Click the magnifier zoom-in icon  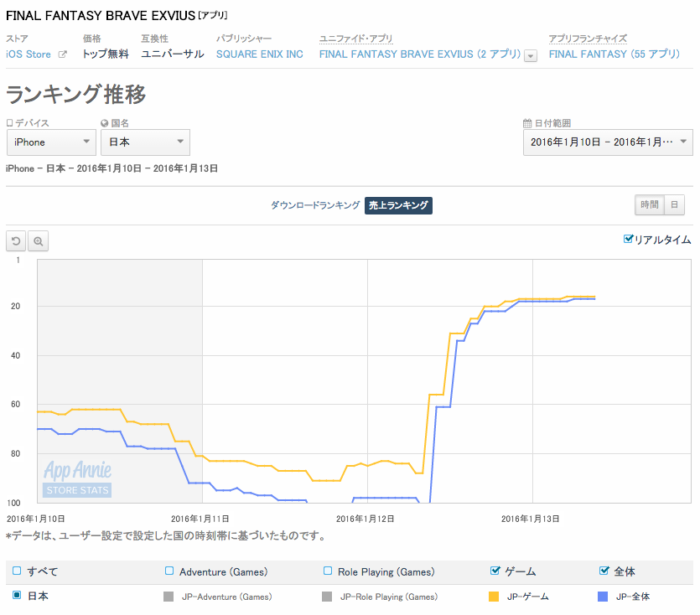(39, 242)
